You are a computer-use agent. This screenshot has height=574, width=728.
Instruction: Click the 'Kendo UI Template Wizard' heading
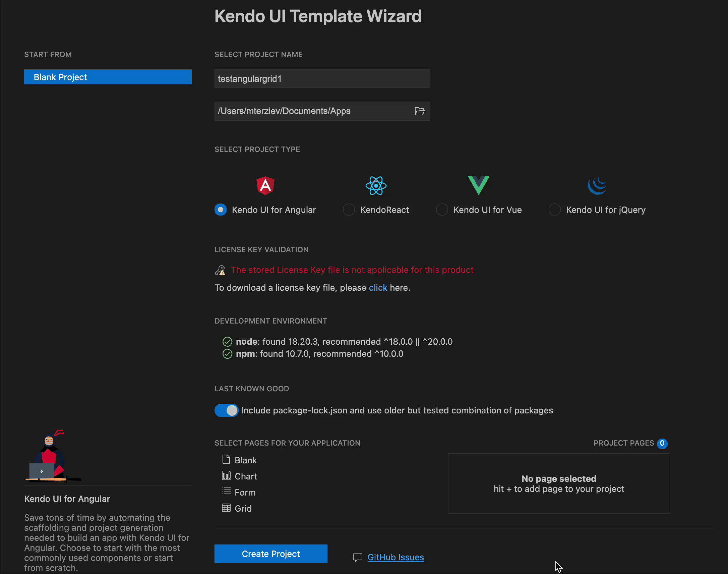(318, 16)
